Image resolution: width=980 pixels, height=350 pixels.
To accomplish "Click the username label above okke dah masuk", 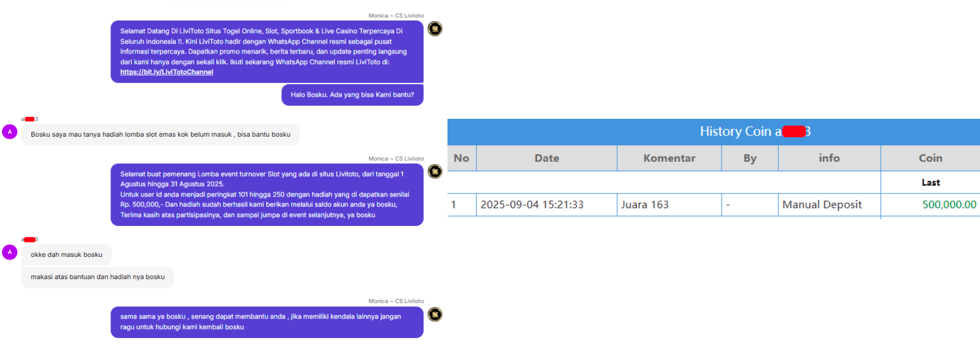I will click(29, 240).
